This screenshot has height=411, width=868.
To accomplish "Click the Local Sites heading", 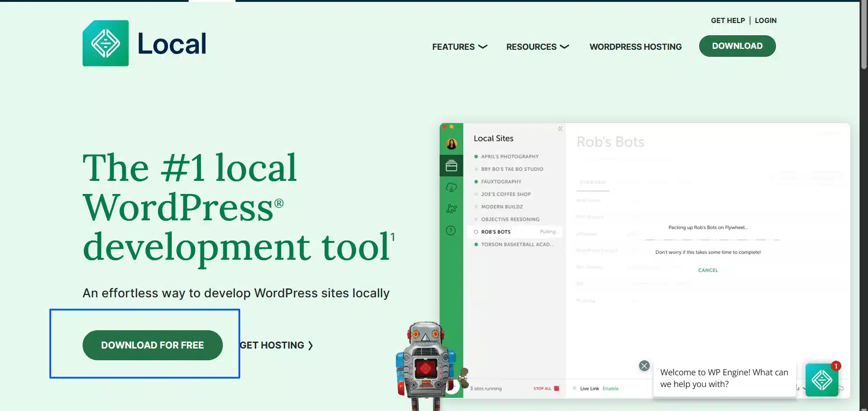I will click(494, 139).
